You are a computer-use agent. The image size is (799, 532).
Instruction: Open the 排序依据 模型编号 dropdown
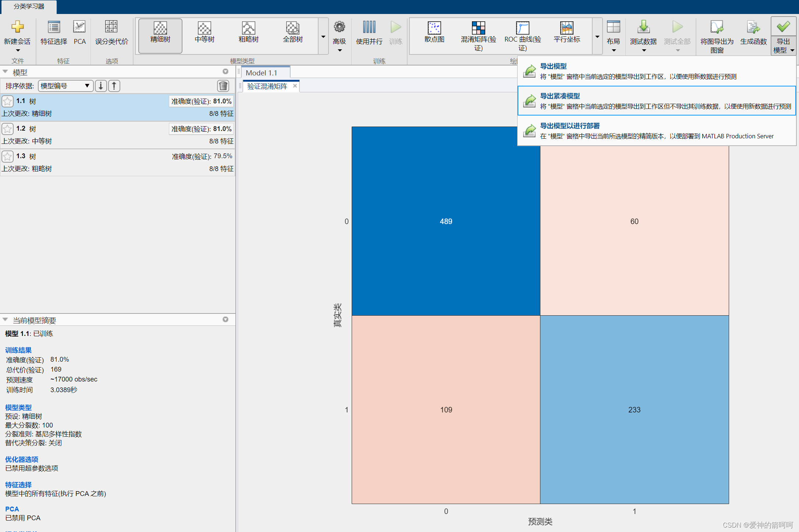point(65,86)
